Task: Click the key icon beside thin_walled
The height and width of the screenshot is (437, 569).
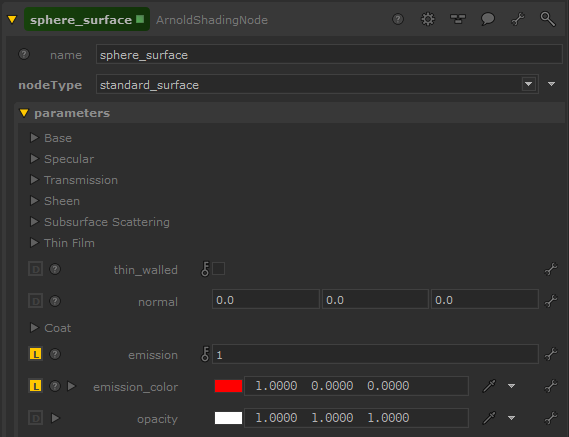Action: tap(205, 269)
